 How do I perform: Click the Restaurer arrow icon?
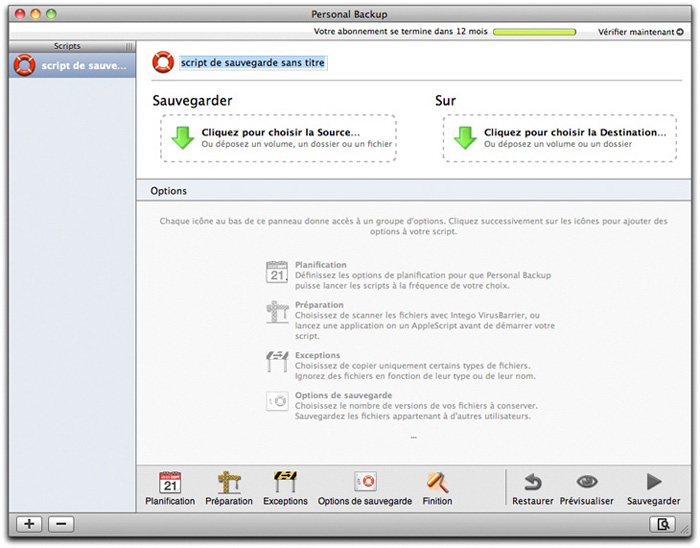(x=533, y=482)
